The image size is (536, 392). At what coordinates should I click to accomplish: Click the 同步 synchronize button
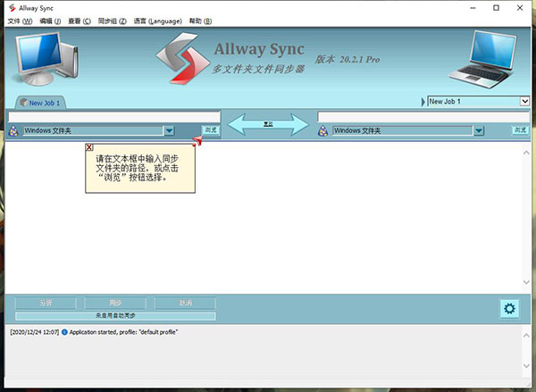(x=115, y=303)
